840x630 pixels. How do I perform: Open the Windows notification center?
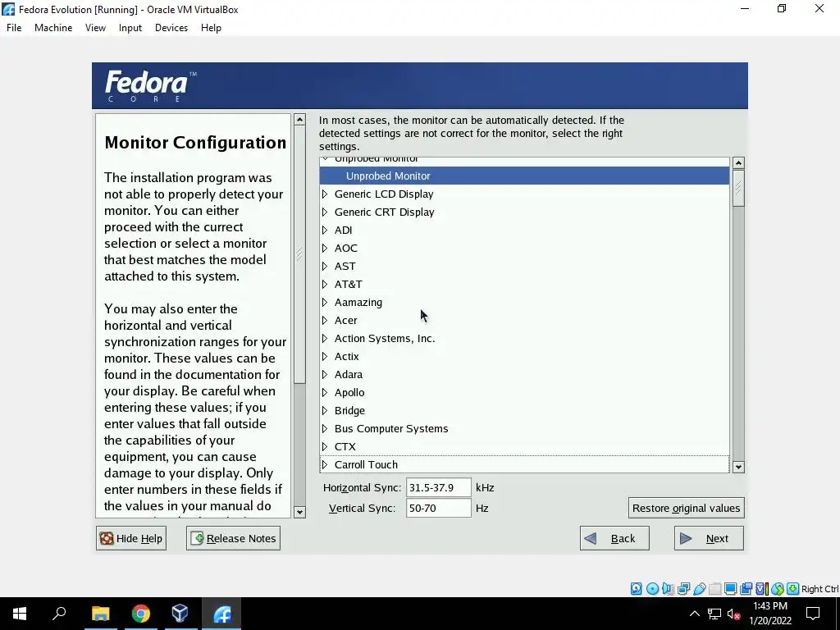point(813,614)
